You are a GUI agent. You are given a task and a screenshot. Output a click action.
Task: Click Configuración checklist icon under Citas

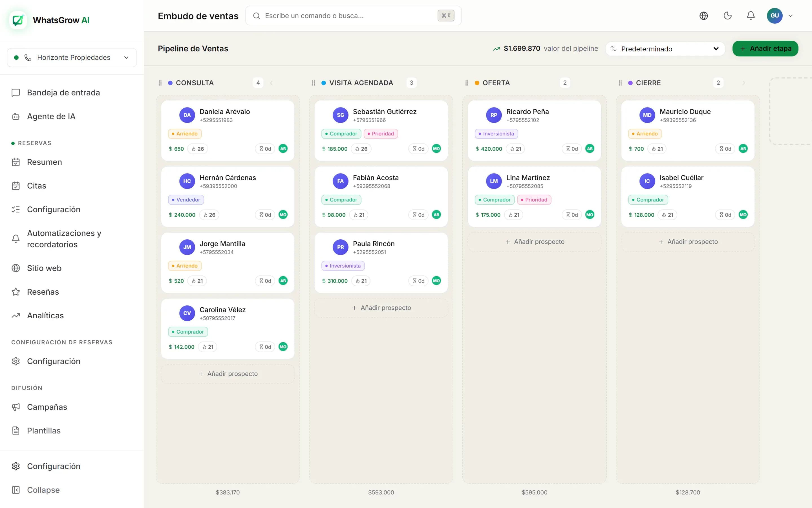click(x=16, y=210)
